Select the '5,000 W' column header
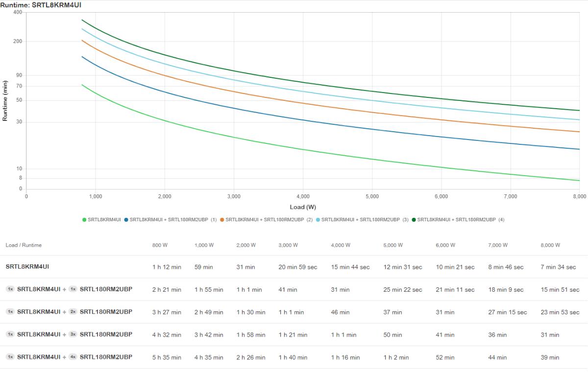The image size is (588, 373). 393,245
